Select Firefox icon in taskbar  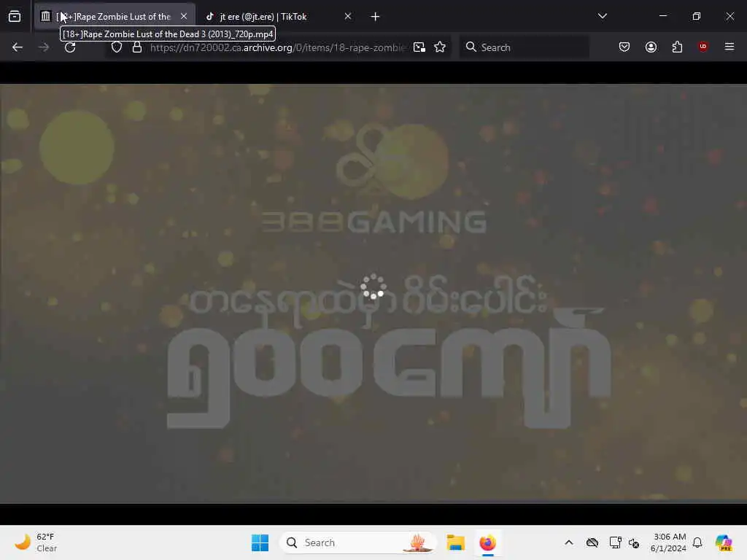(487, 542)
